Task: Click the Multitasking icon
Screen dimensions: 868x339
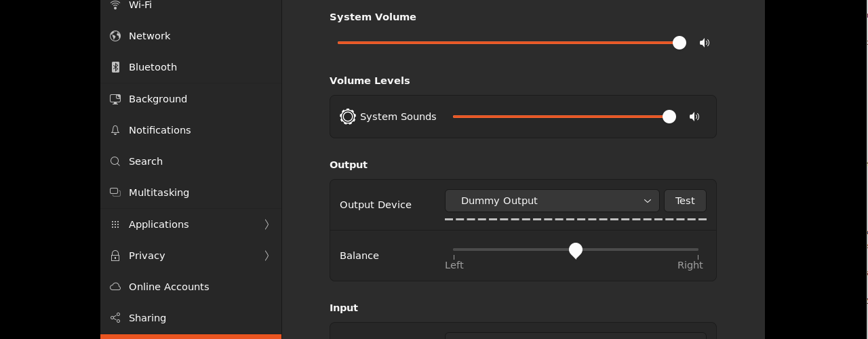Action: tap(115, 193)
